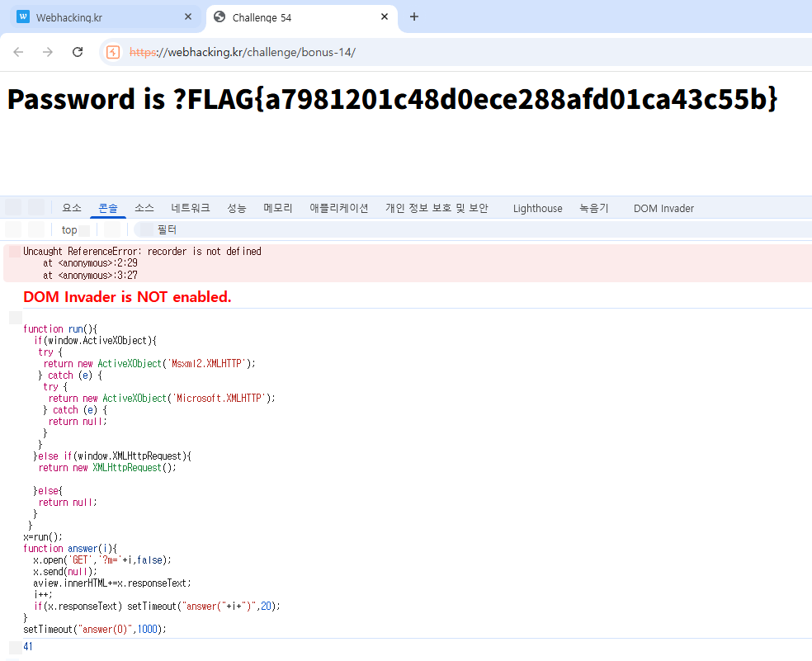Viewport: 812px width, 661px height.
Task: Click the 'return new XMLHttpRequest();' line
Action: [107, 468]
